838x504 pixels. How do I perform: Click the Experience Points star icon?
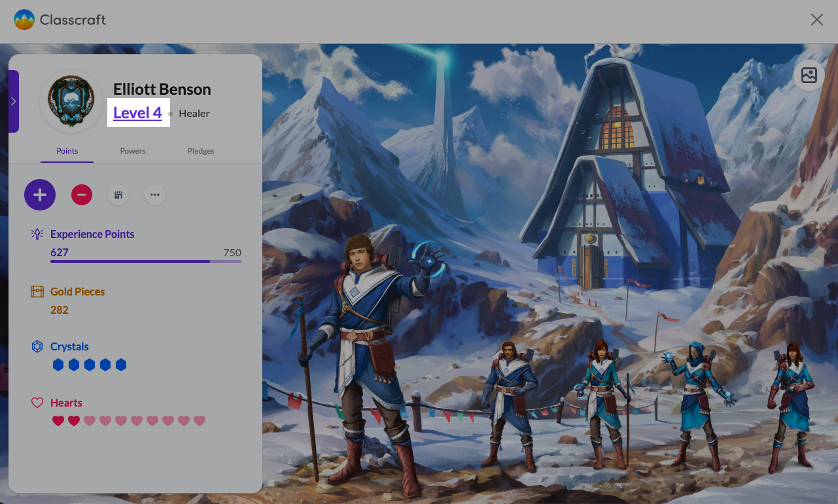(37, 234)
